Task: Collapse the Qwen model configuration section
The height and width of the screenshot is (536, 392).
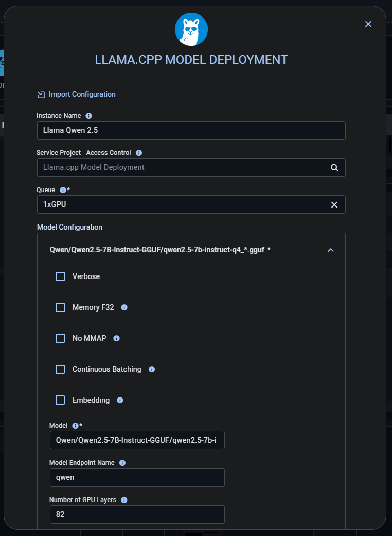Action: point(331,250)
